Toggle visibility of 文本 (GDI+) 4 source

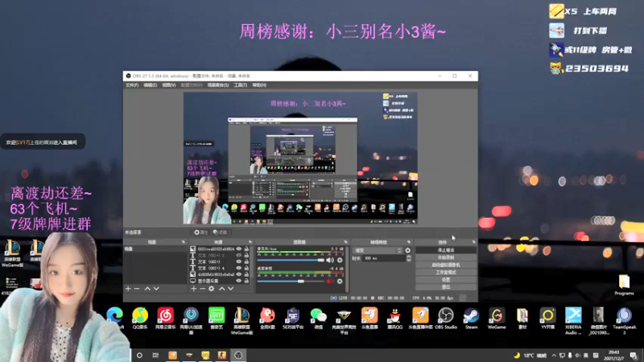pos(238,268)
